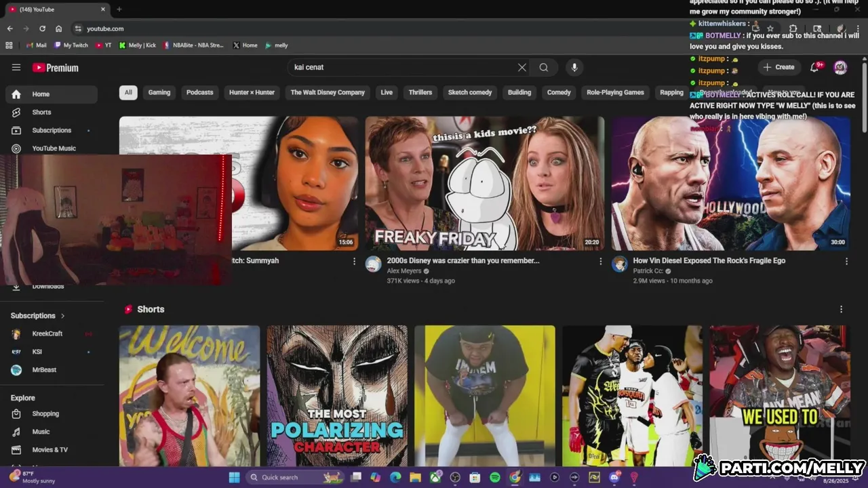Click the magnifier search button
868x488 pixels.
click(544, 67)
